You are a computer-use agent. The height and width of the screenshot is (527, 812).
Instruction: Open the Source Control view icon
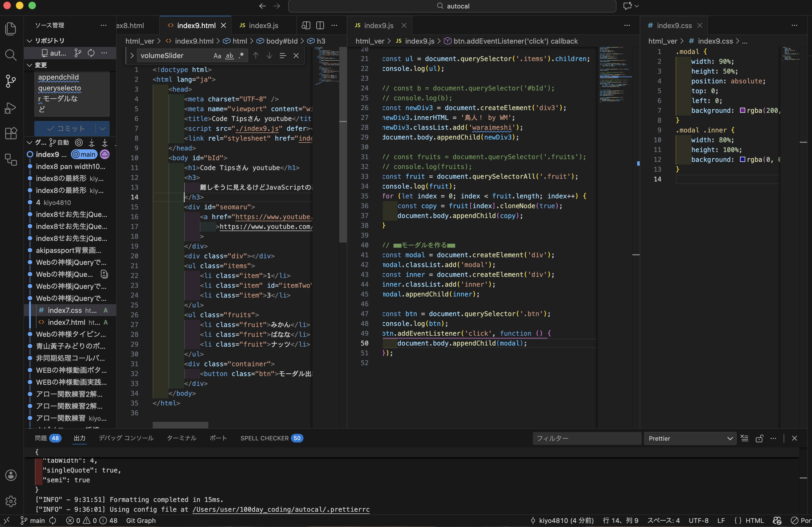pos(11,81)
